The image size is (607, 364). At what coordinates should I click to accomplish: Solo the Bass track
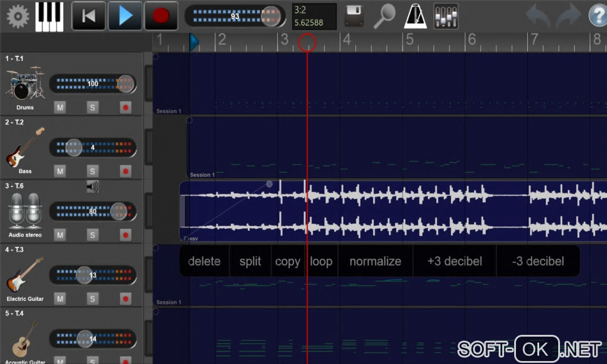(92, 171)
